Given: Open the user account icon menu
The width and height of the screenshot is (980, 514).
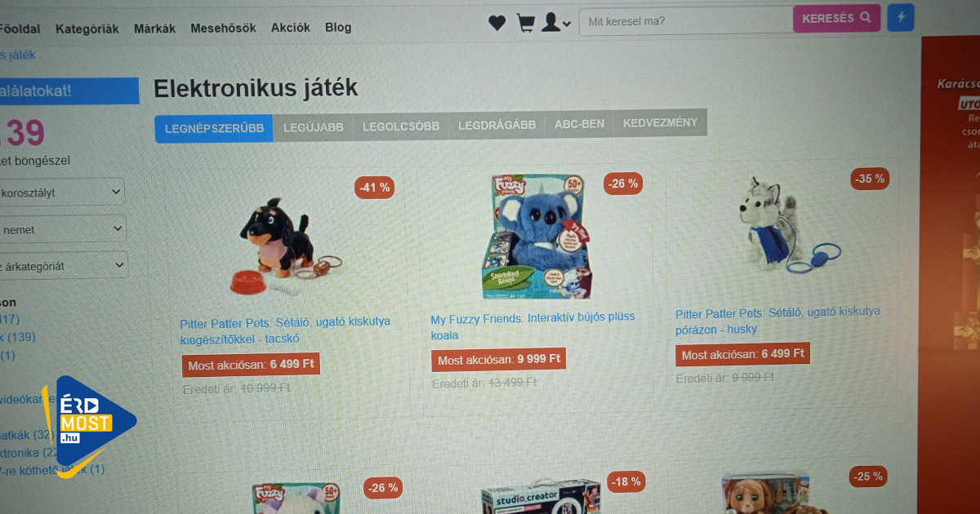Looking at the screenshot, I should [555, 22].
